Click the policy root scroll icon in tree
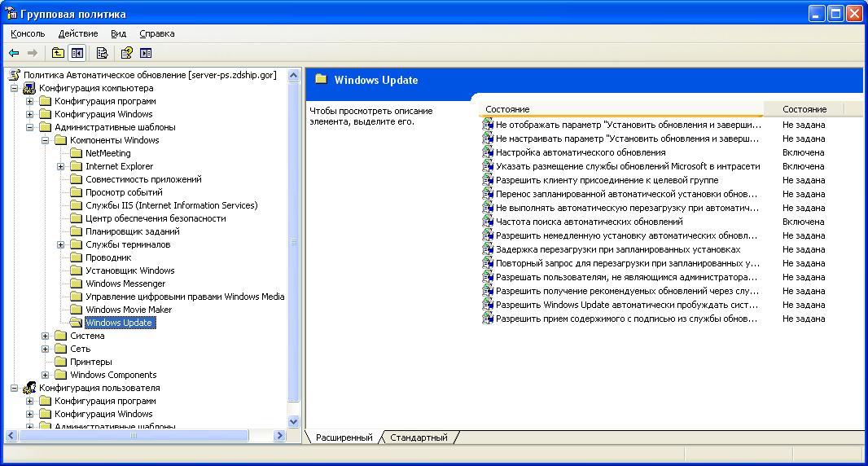868x466 pixels. pyautogui.click(x=15, y=75)
